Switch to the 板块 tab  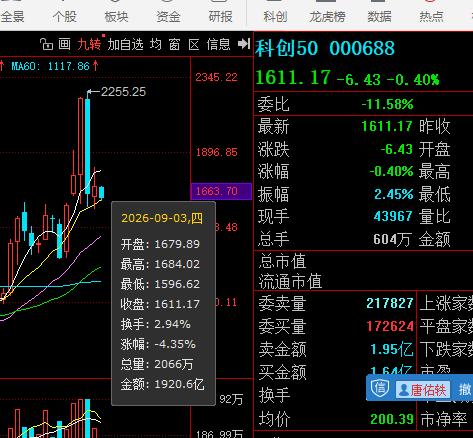click(116, 16)
